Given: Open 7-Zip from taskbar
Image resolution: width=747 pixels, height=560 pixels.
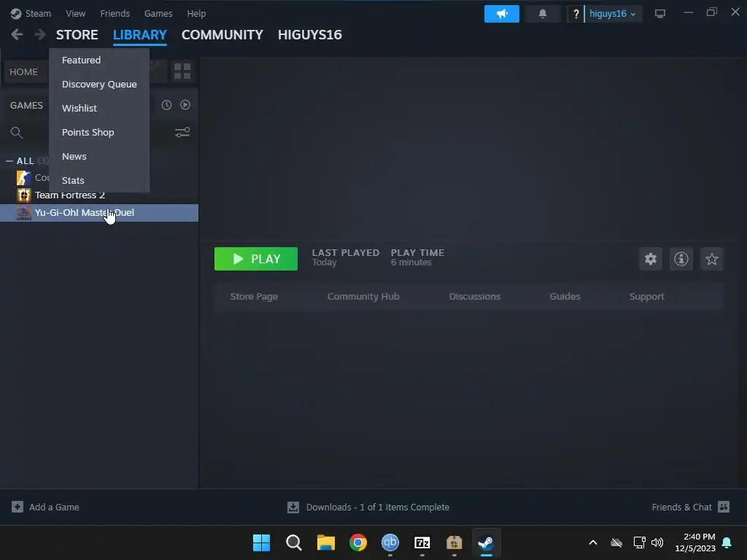Looking at the screenshot, I should pyautogui.click(x=422, y=542).
